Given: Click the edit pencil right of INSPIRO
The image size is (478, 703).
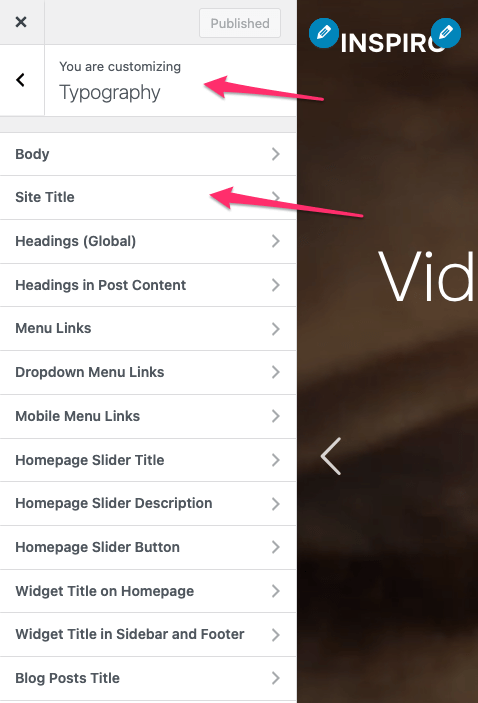Looking at the screenshot, I should [446, 33].
